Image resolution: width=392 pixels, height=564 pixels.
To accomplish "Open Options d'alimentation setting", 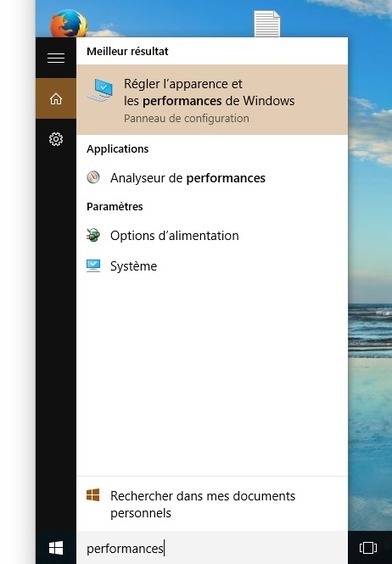I will coord(212,236).
